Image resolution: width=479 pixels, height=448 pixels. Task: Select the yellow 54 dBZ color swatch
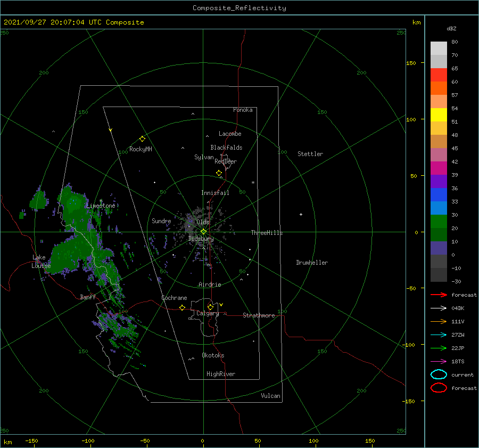click(x=439, y=115)
